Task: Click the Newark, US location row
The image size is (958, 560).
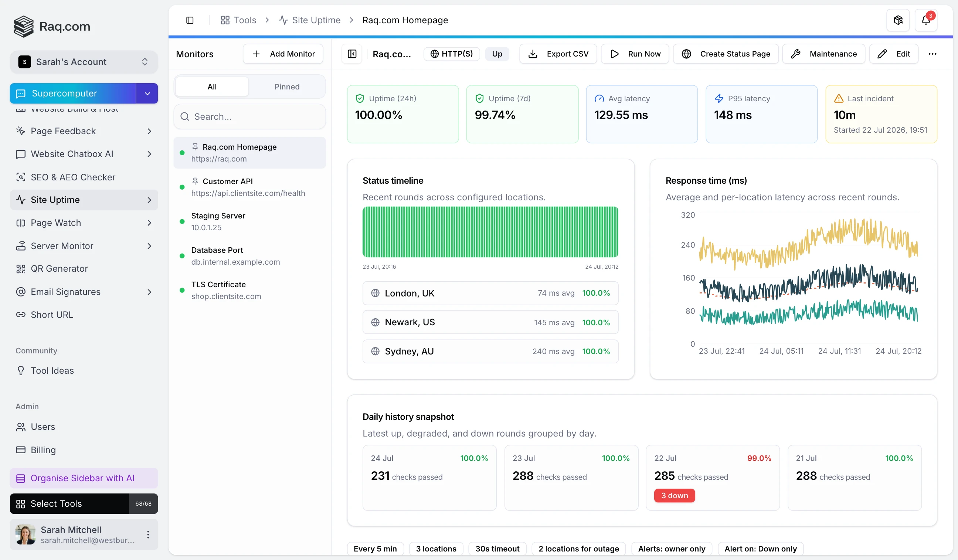Action: tap(490, 322)
